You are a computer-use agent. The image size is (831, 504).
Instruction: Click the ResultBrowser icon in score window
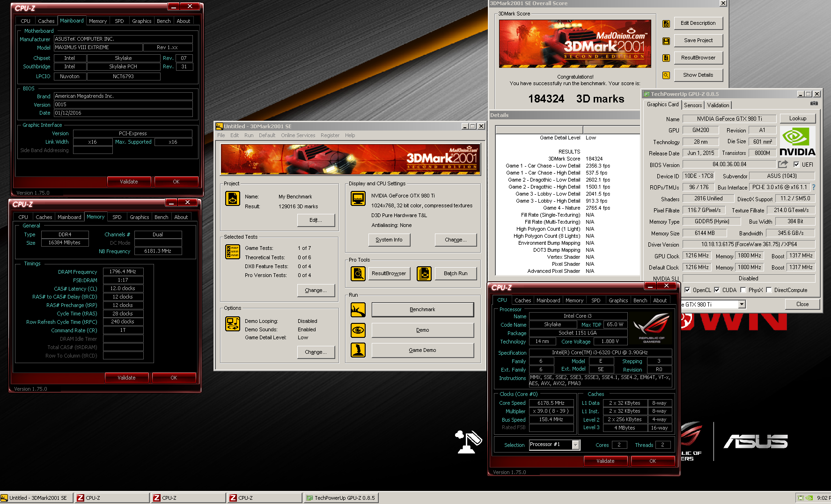pyautogui.click(x=666, y=58)
